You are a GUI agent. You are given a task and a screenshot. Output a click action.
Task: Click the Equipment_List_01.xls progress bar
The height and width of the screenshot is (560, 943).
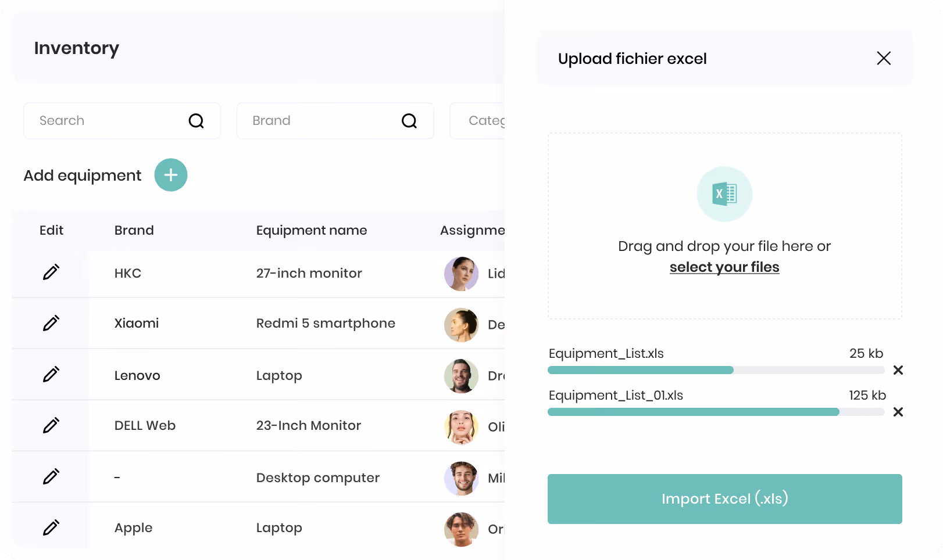pos(716,412)
